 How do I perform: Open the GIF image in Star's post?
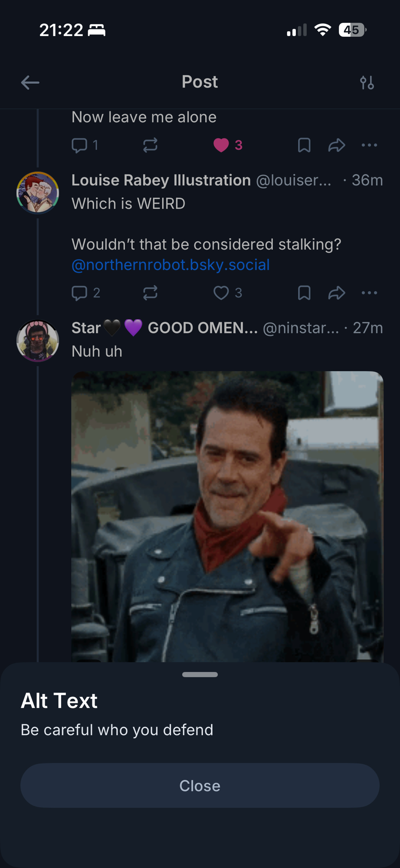[x=227, y=516]
